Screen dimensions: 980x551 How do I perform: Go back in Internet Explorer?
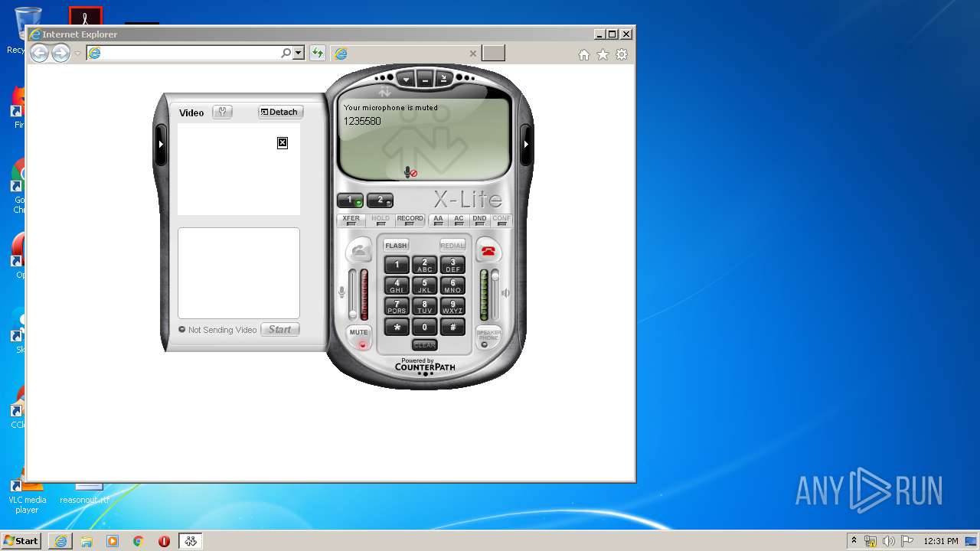39,53
